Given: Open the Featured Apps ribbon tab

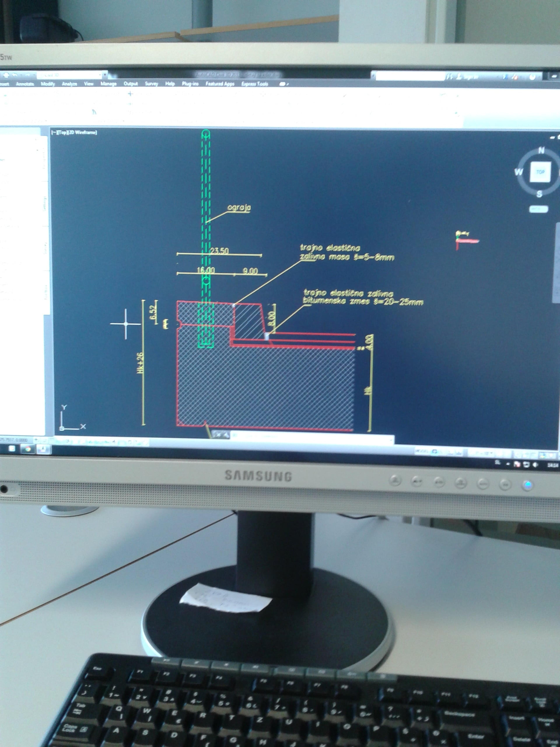Looking at the screenshot, I should point(220,84).
